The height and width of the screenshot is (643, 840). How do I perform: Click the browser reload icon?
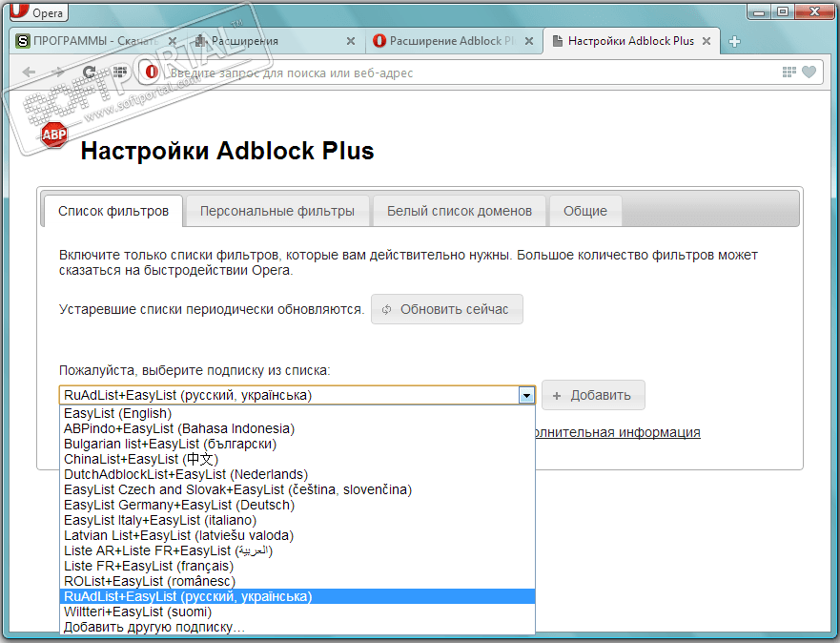[90, 72]
